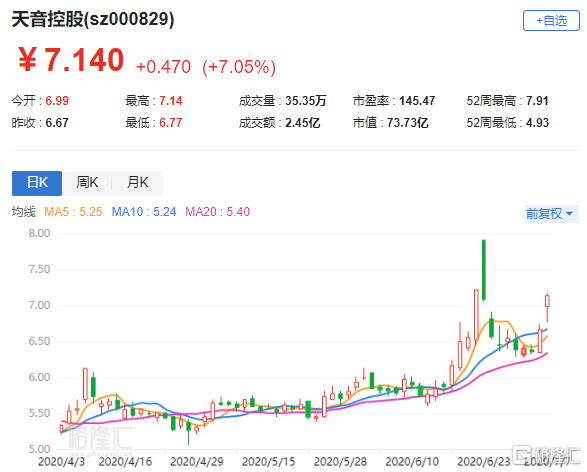Click the x-axis date label 2020/6/23

tap(484, 462)
